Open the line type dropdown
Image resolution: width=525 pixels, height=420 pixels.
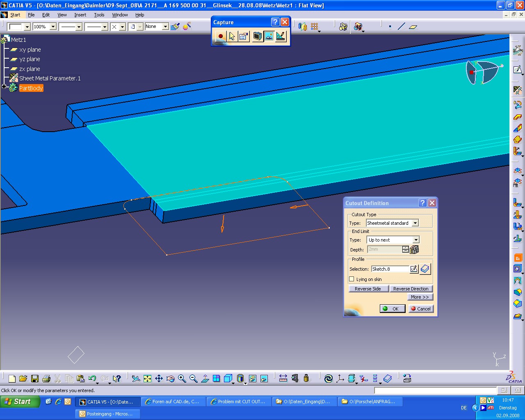[105, 27]
